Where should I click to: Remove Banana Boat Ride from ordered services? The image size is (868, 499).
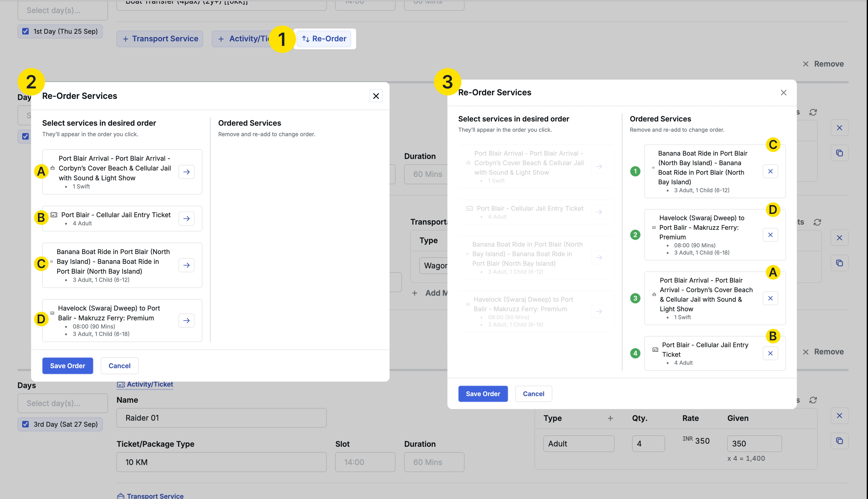(770, 171)
